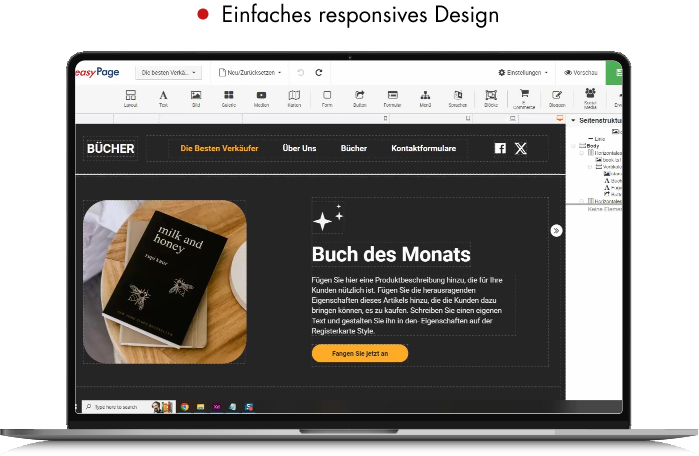Viewport: 699px width, 456px height.
Task: Click the 'Fangen Sie jetzt an' button
Action: [360, 353]
